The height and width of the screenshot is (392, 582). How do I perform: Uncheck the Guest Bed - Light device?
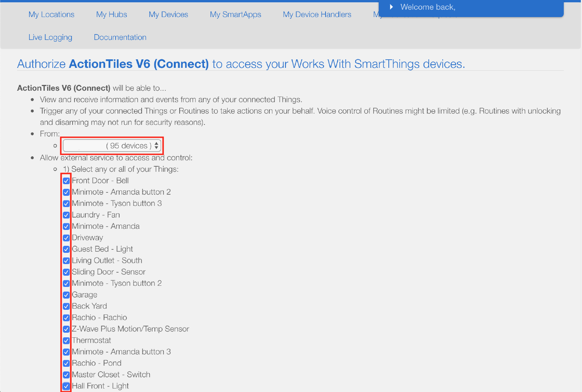(66, 249)
